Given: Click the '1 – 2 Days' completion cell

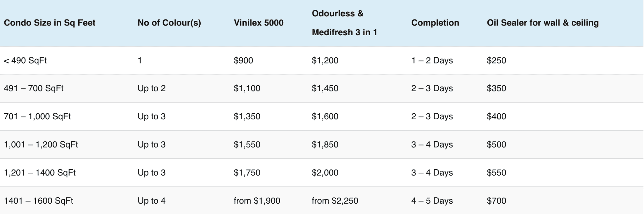Looking at the screenshot, I should [432, 60].
